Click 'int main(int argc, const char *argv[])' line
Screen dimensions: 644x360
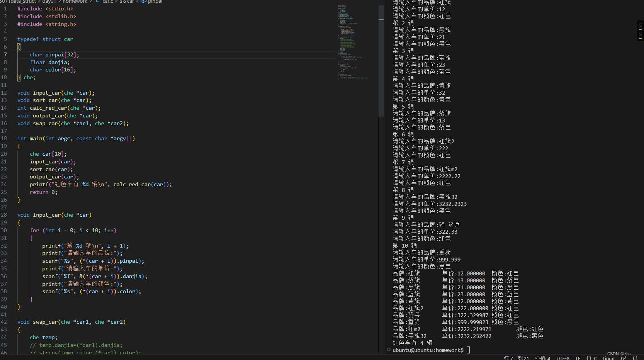pos(76,138)
